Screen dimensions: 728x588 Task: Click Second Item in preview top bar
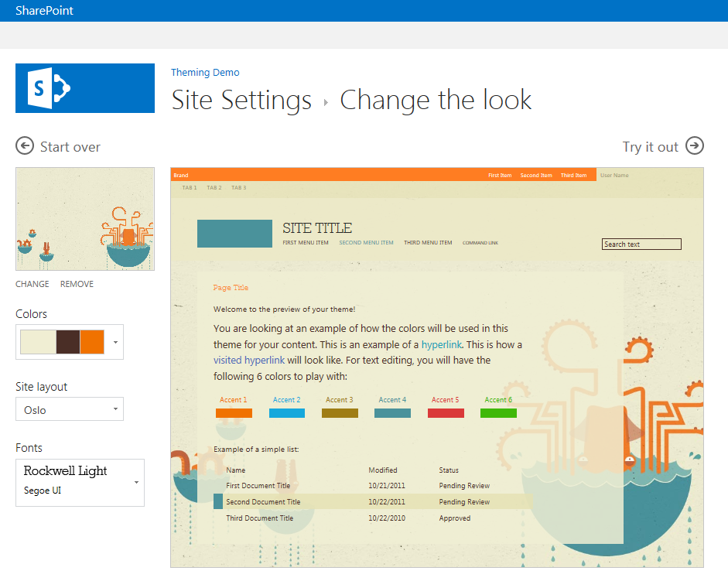pos(536,175)
